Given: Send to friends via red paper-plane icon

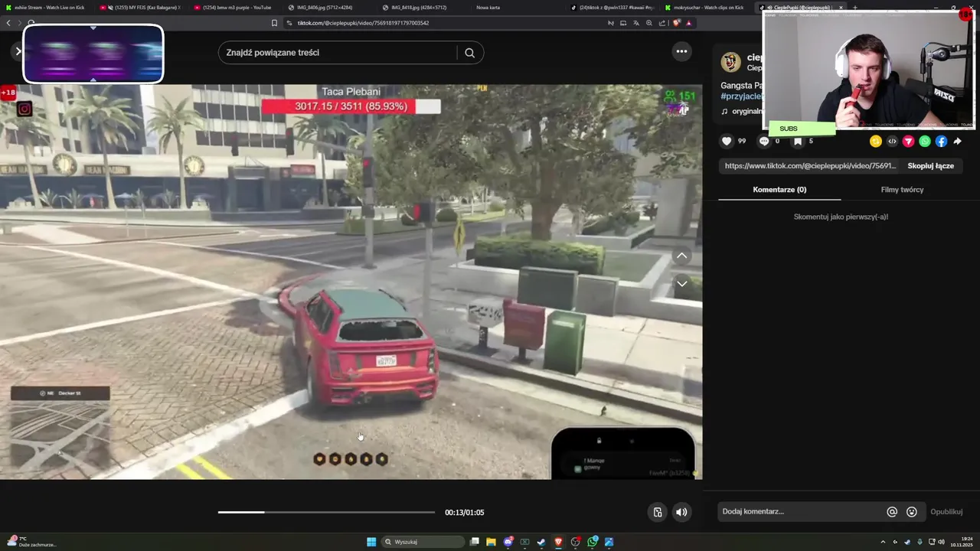Looking at the screenshot, I should (x=909, y=141).
